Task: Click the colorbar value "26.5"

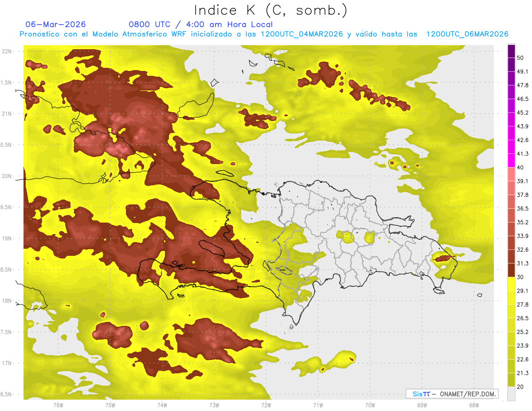Action: [522, 318]
